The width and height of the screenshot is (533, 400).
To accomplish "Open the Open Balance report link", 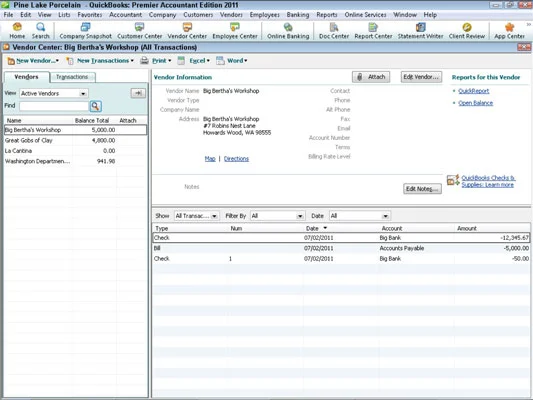I will click(x=476, y=103).
